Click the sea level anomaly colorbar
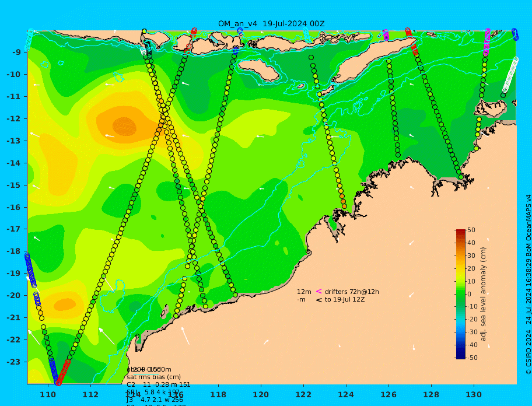Screen dimensions: 532x406 [x=461, y=294]
